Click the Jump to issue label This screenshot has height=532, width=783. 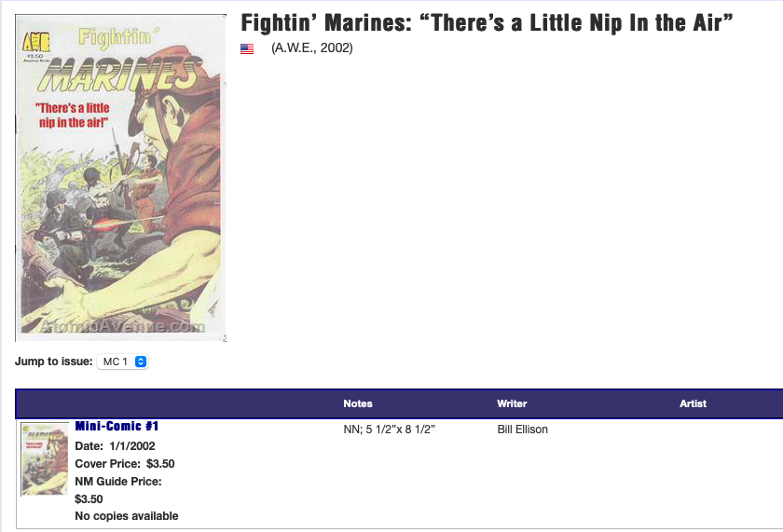point(54,361)
